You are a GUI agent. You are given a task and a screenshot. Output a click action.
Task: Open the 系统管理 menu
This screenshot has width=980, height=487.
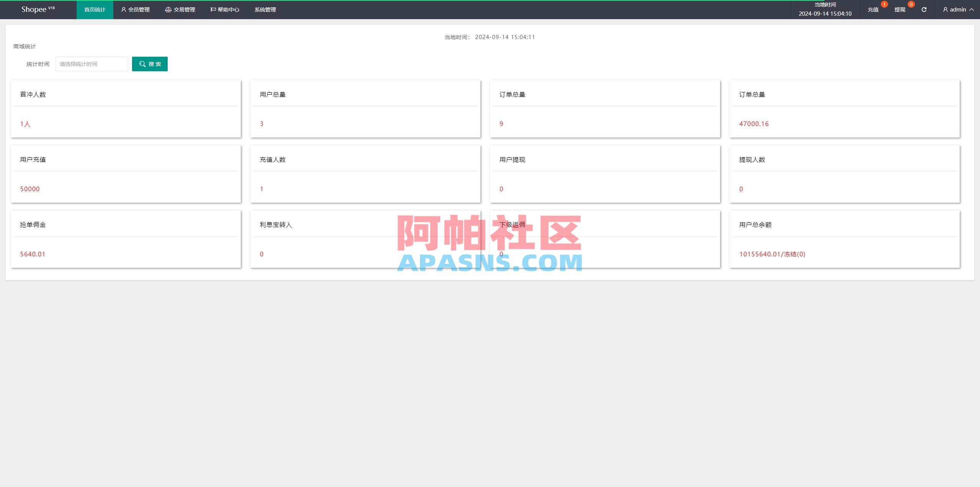pos(265,10)
